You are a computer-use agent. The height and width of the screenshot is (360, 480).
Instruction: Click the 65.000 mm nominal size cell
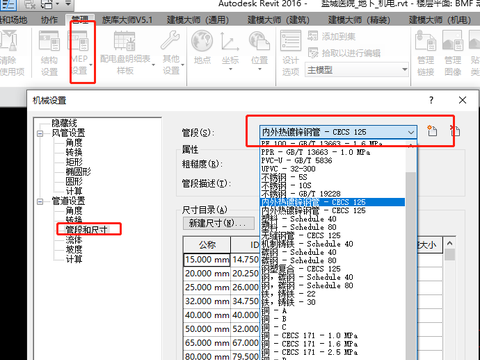(207, 343)
